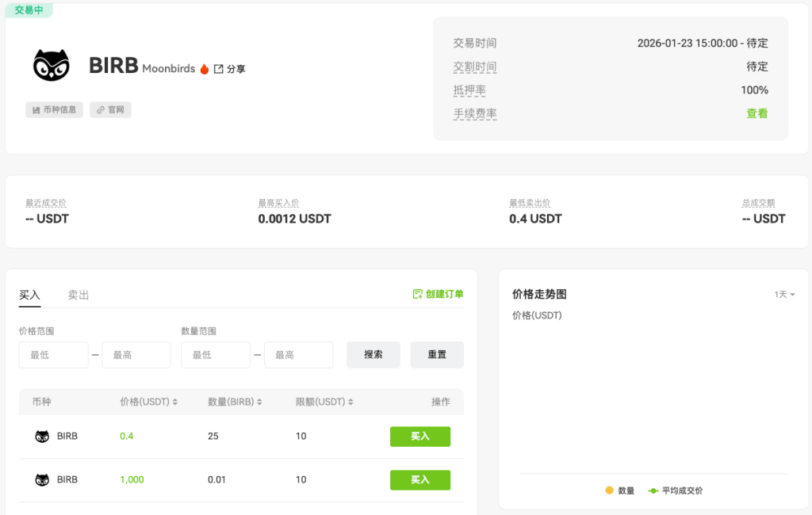Click the external link icon next to Moonbirds
This screenshot has height=515, width=812.
tap(218, 68)
